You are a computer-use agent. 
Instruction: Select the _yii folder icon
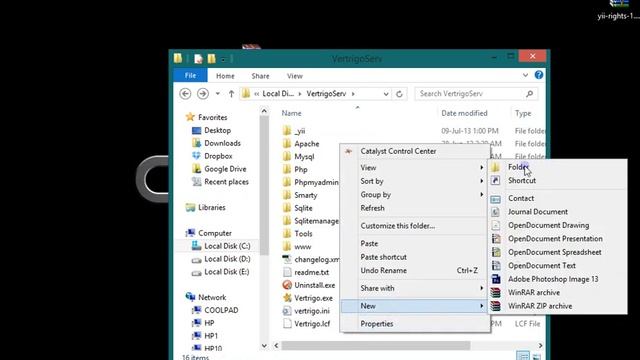(x=287, y=131)
